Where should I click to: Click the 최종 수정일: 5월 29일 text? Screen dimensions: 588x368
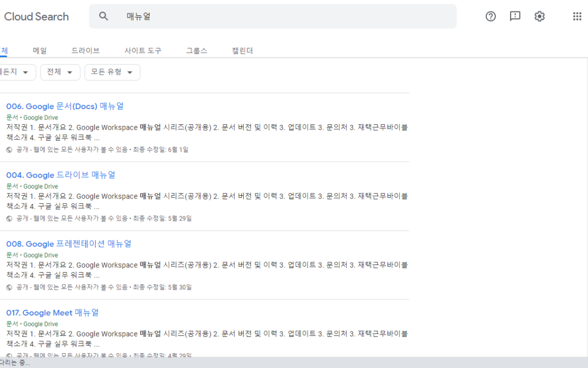point(162,218)
